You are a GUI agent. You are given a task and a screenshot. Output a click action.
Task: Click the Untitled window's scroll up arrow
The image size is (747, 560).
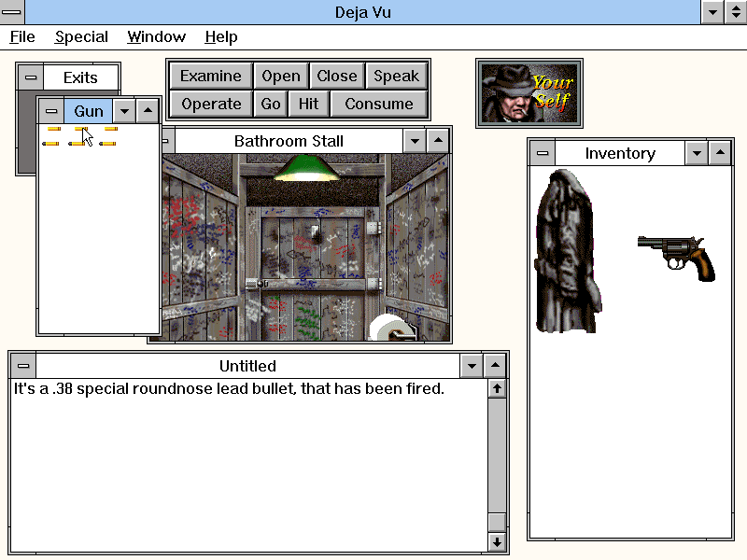pos(497,388)
